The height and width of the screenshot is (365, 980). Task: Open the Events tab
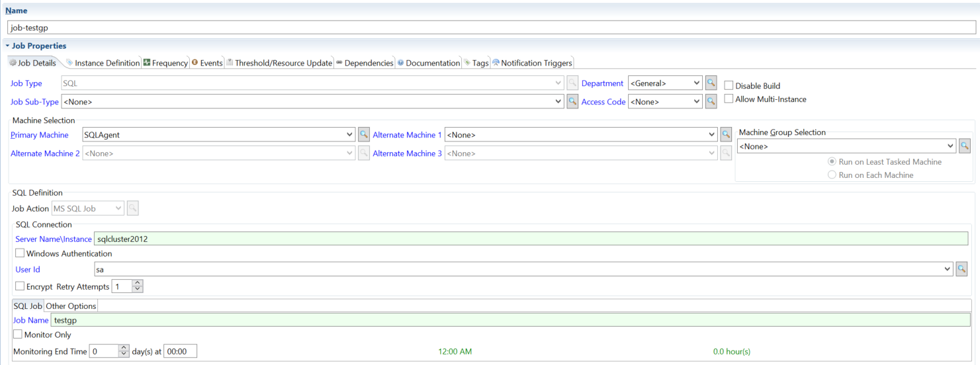(x=207, y=63)
